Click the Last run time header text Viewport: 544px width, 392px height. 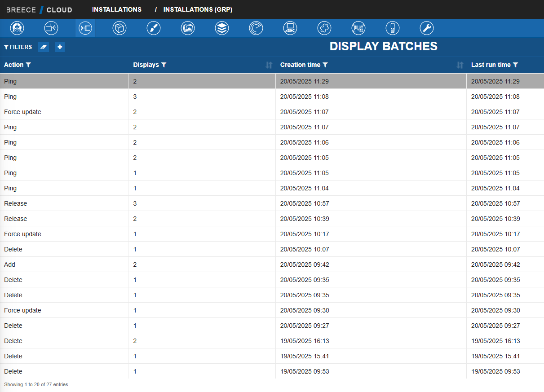(491, 65)
